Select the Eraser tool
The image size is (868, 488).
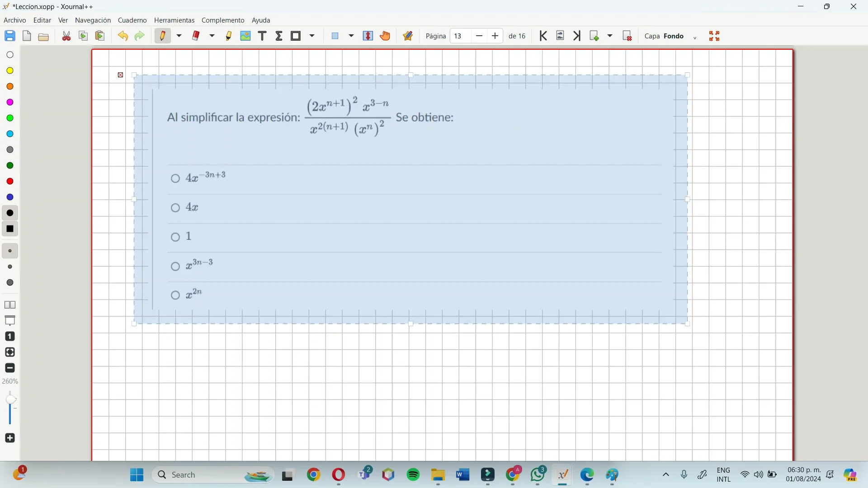[x=196, y=36]
